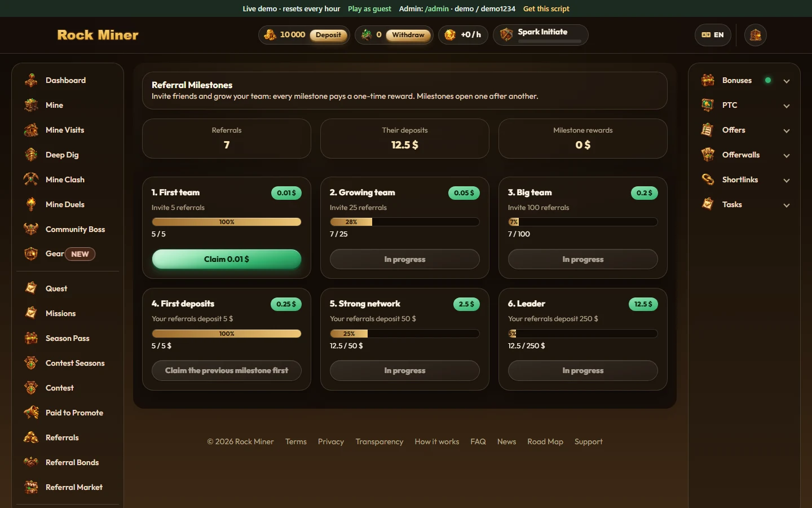The image size is (812, 508).
Task: Click the Dashboard sidebar icon
Action: [31, 80]
